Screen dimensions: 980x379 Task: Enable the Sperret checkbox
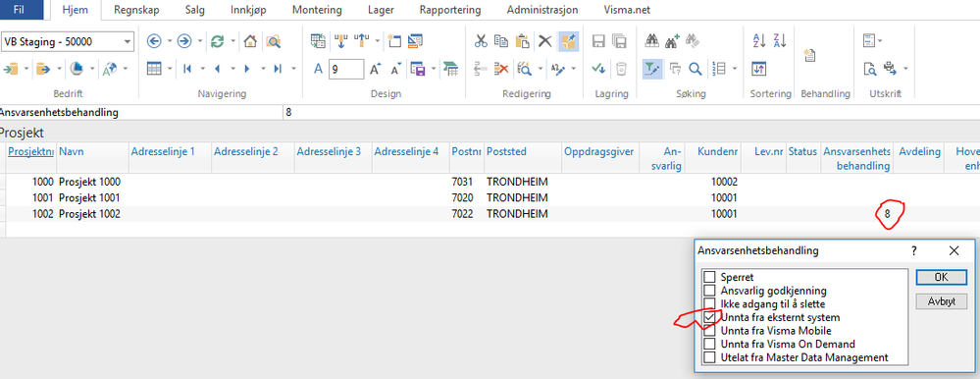709,277
